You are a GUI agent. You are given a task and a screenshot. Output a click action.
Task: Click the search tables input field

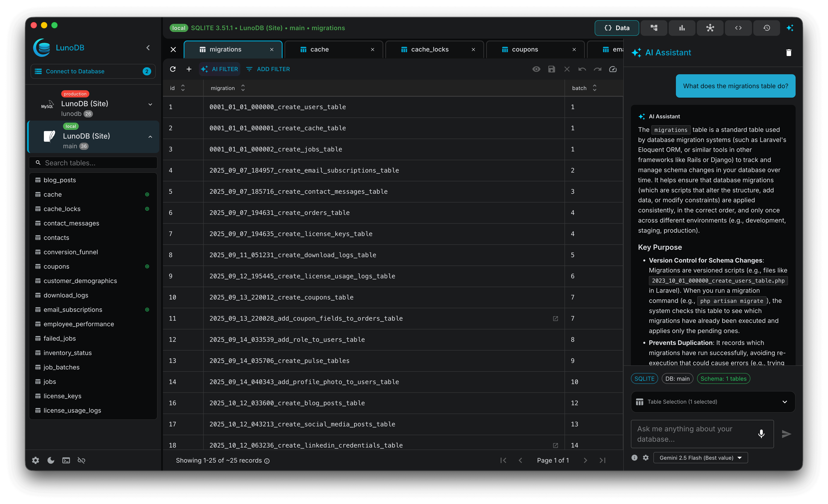93,163
